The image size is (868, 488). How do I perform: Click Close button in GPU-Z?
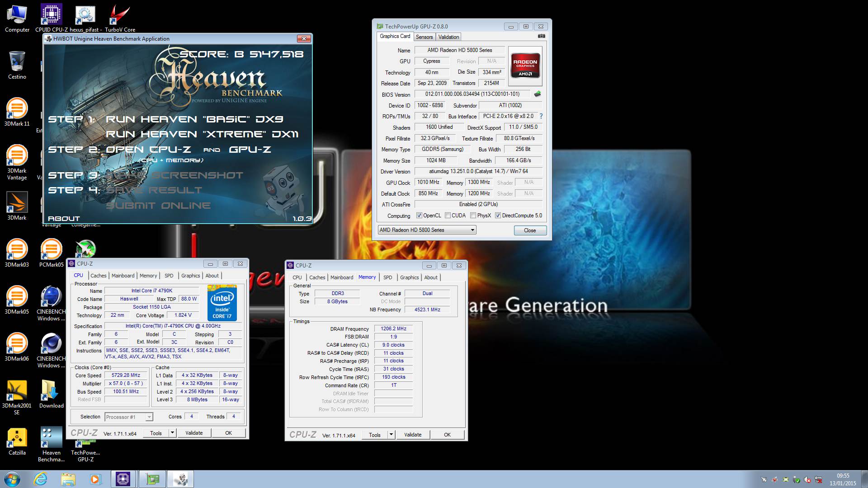coord(530,230)
